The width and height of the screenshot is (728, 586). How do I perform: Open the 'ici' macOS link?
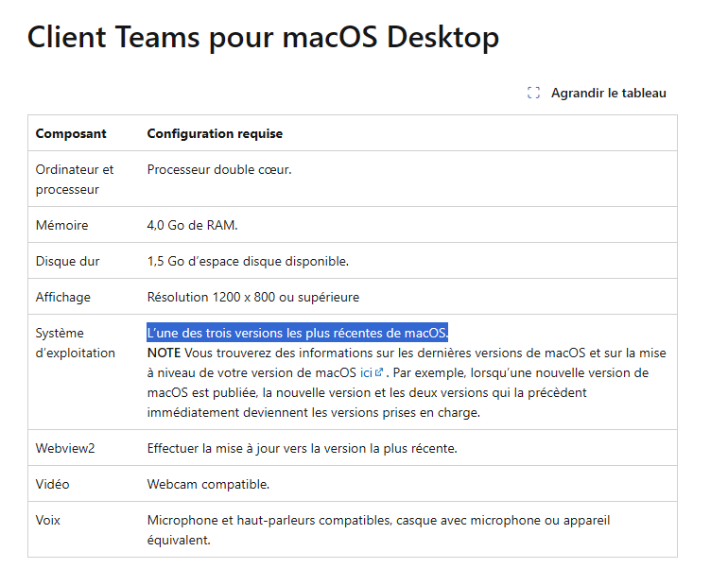[366, 373]
